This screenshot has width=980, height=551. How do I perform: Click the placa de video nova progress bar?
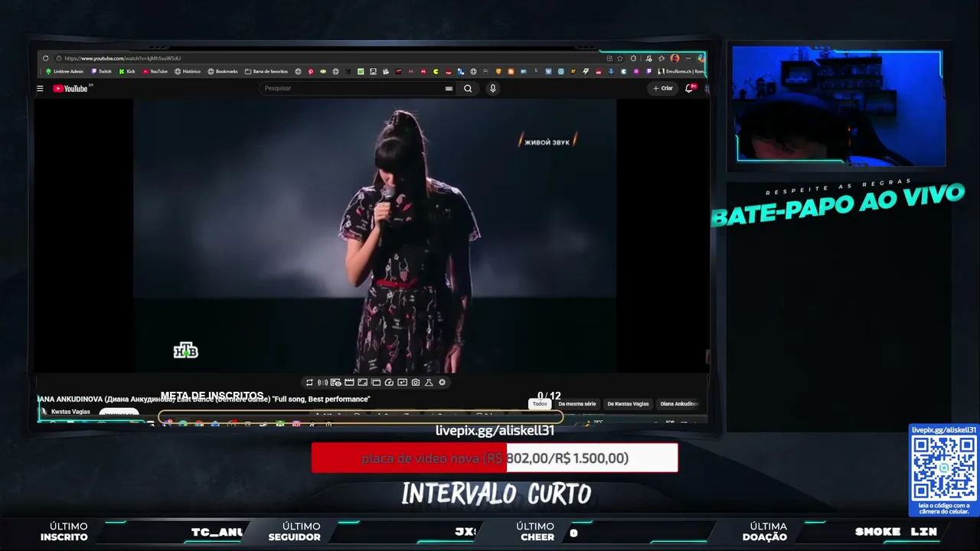tap(495, 458)
